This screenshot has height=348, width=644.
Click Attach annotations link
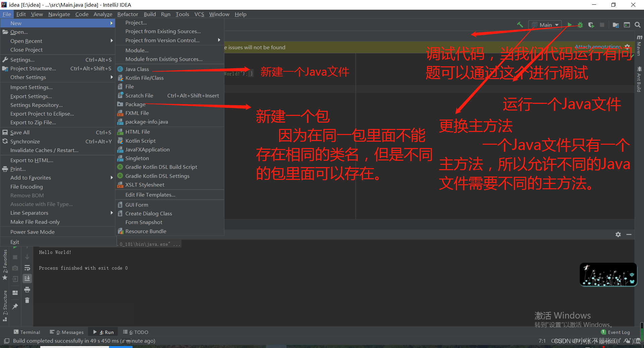pos(598,47)
